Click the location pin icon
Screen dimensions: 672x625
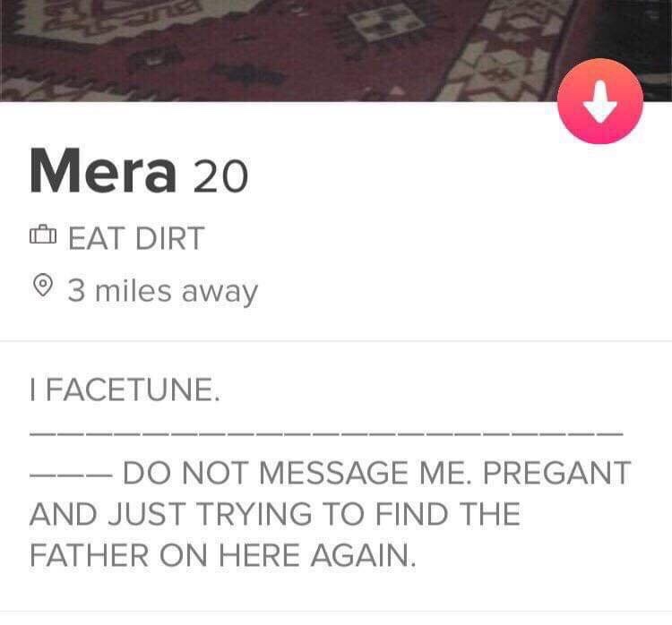43,285
